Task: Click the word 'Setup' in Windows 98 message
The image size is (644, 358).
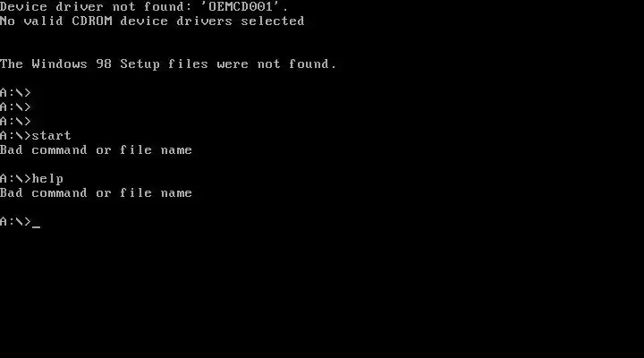Action: (x=140, y=64)
